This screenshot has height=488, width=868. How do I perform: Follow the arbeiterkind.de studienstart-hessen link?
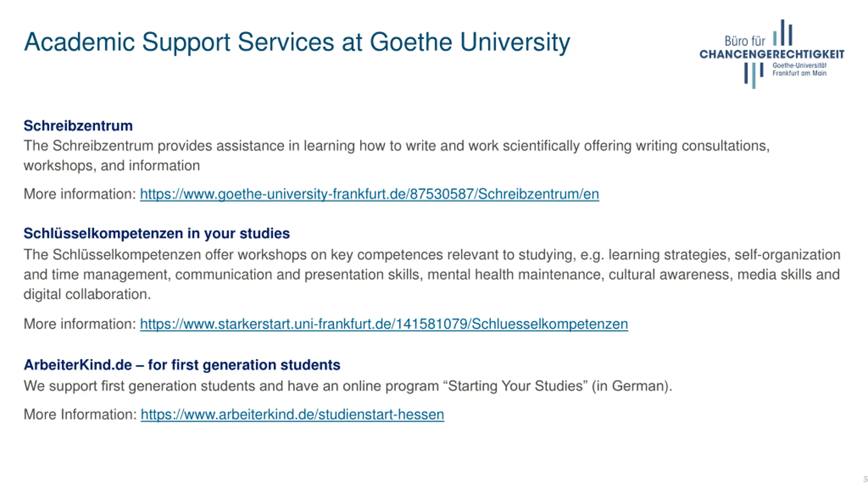point(292,414)
